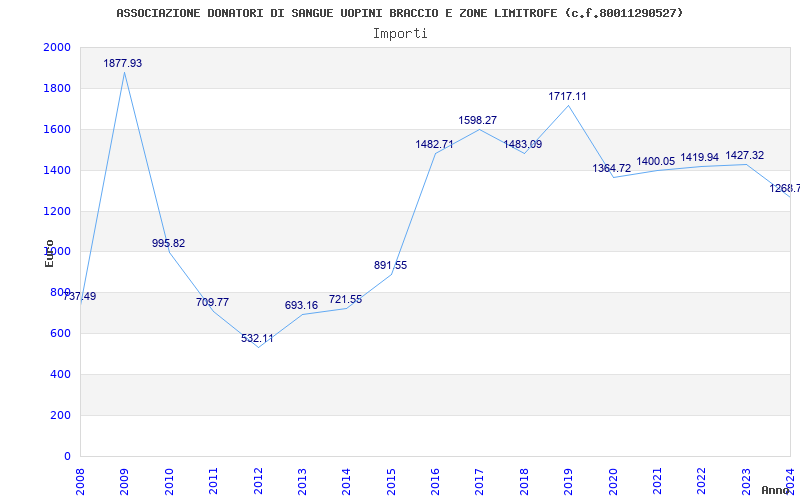Click the 2014 x-axis label
Screen dimensions: 800x500
[x=346, y=481]
